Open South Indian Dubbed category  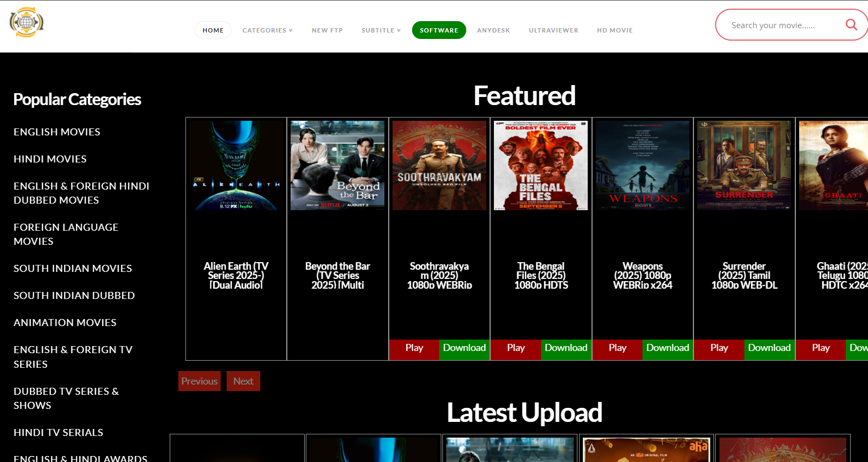click(x=74, y=296)
